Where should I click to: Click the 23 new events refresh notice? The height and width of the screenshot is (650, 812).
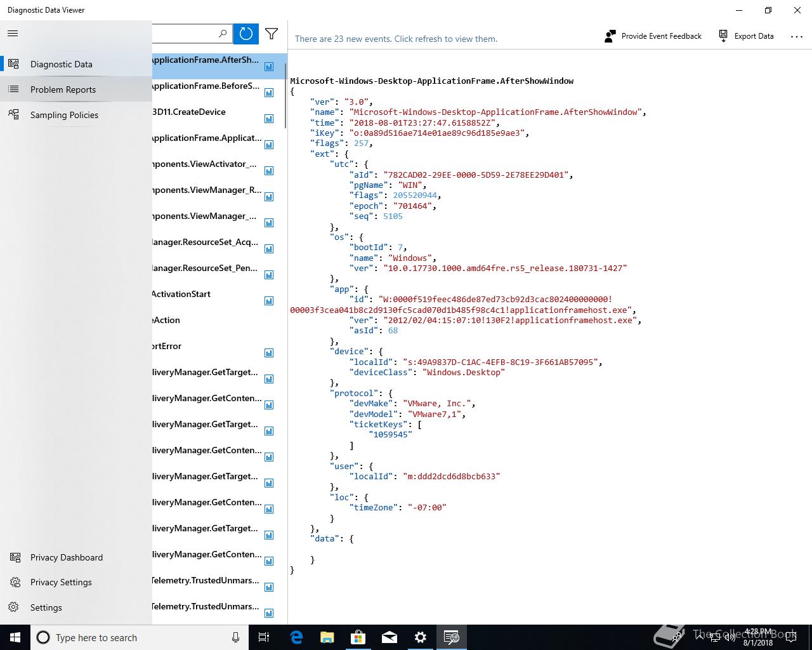click(x=396, y=39)
